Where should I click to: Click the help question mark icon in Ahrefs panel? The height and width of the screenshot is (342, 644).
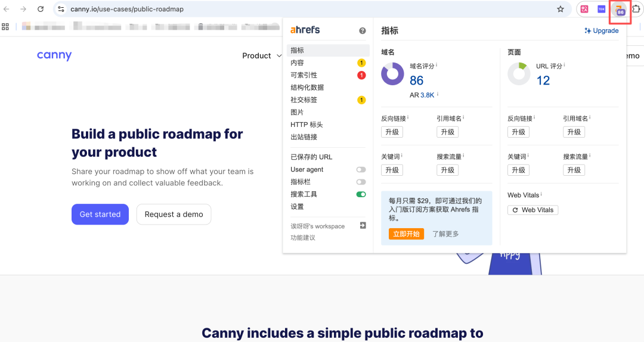coord(363,30)
